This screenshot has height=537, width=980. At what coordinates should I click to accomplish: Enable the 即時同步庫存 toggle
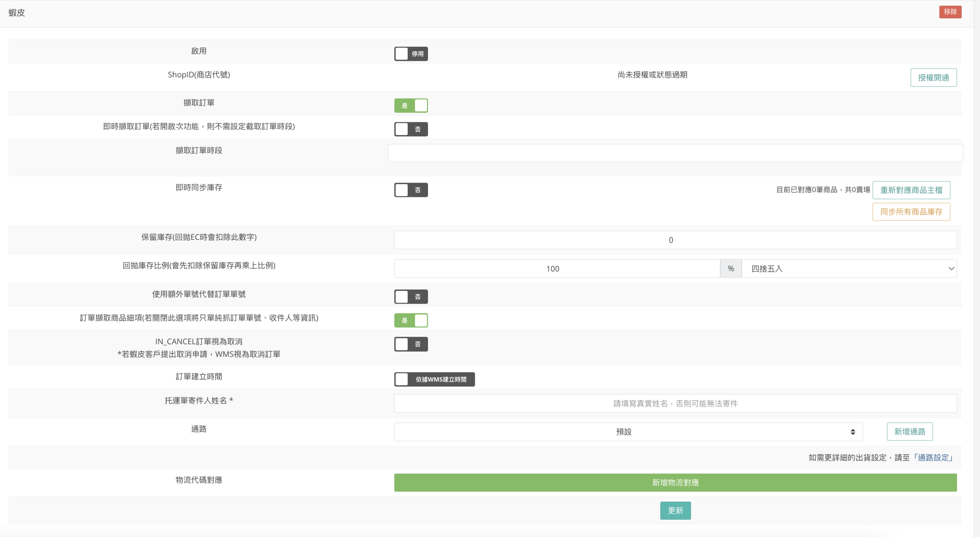(411, 190)
